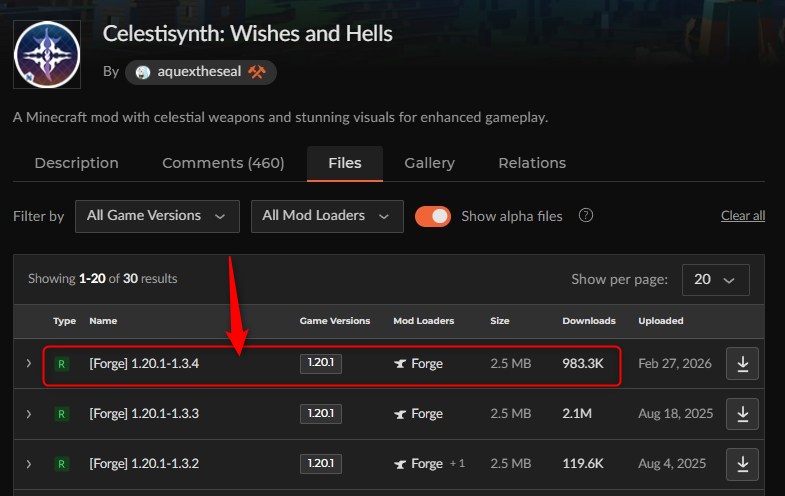Click the 2.1M downloads value
This screenshot has width=785, height=496.
point(577,414)
